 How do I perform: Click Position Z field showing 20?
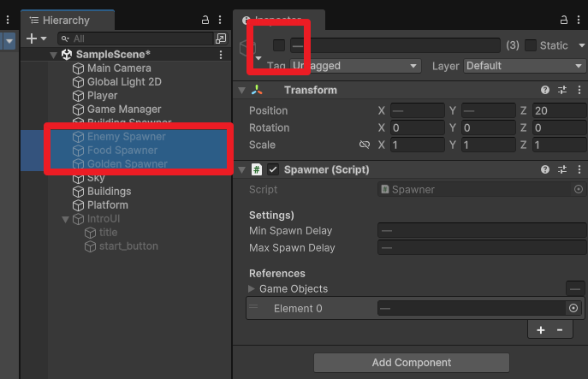coord(560,110)
